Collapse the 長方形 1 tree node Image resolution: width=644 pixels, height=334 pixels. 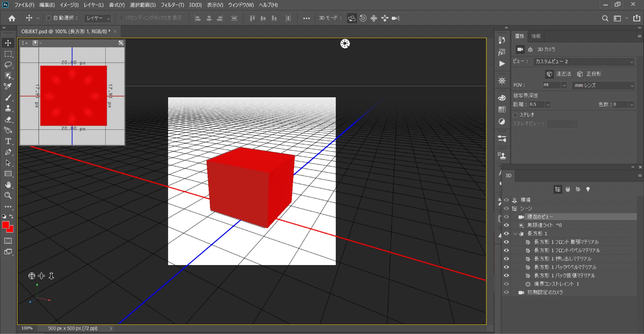[515, 234]
